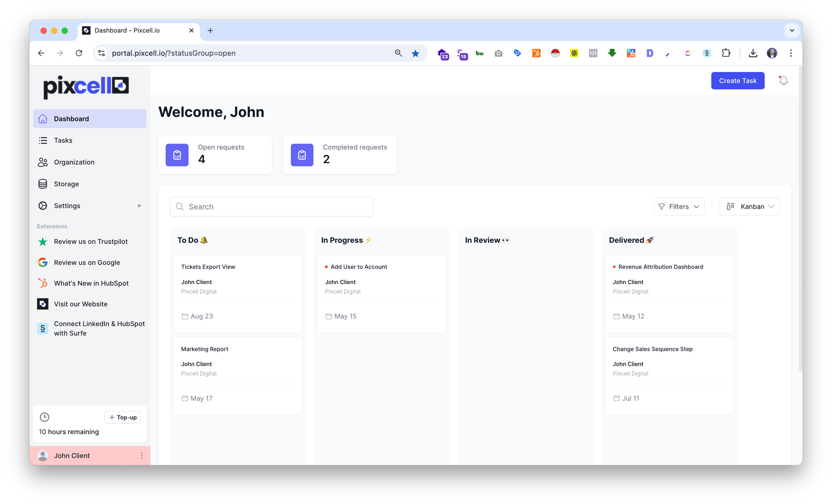This screenshot has height=504, width=832.
Task: Close the Dashboard - Pixcell.io tab
Action: coord(191,30)
